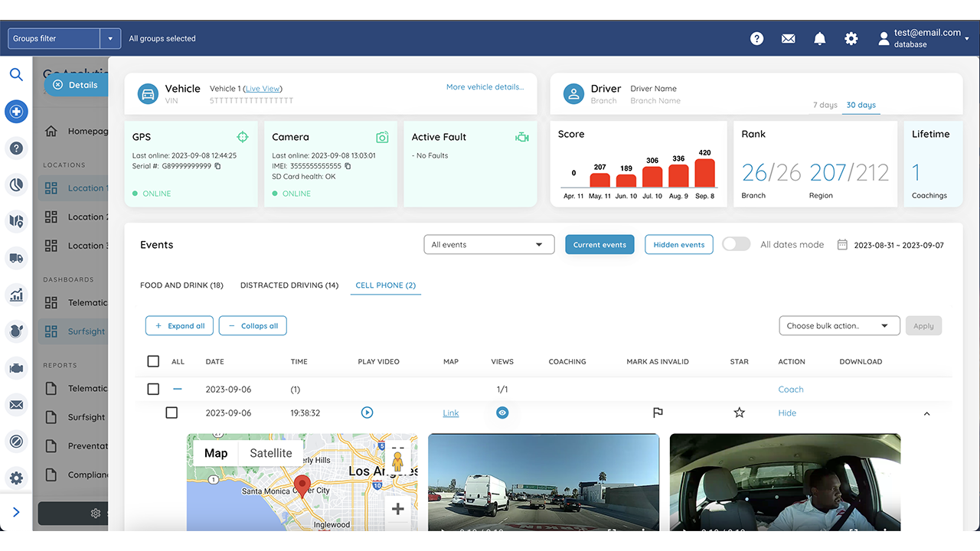Play the event video
The image size is (980, 551).
pos(367,412)
